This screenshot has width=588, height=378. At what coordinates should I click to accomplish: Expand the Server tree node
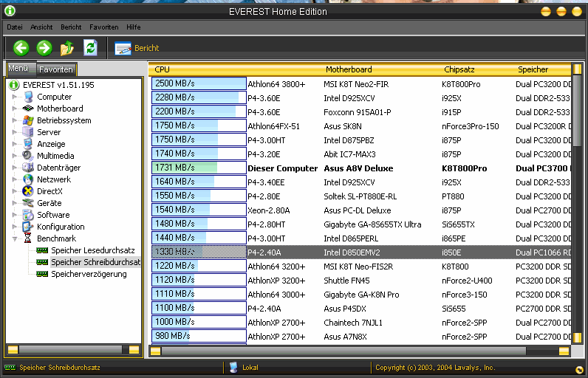[15, 132]
